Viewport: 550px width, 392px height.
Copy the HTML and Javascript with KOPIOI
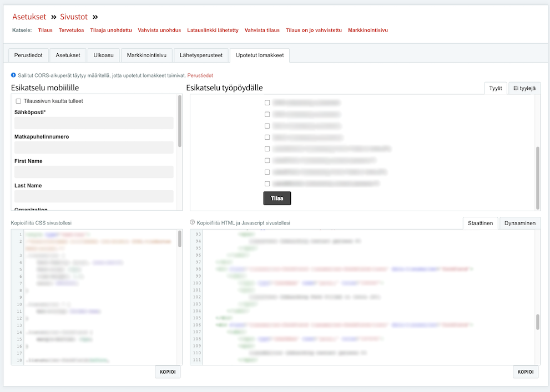tap(525, 372)
